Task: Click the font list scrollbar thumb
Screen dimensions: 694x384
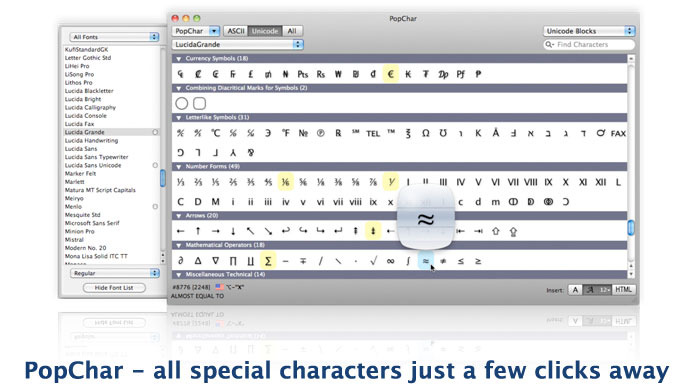Action: [162, 179]
